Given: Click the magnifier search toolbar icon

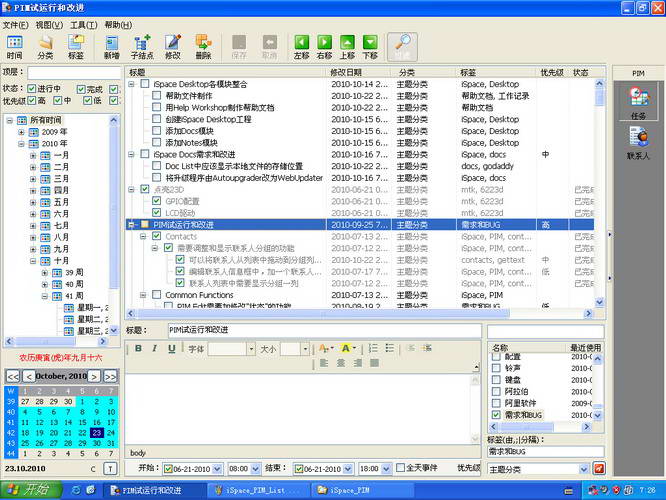Looking at the screenshot, I should point(402,47).
